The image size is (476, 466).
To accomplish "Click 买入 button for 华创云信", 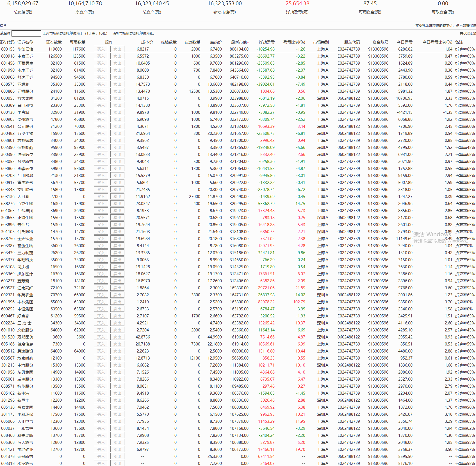I will [101, 49].
